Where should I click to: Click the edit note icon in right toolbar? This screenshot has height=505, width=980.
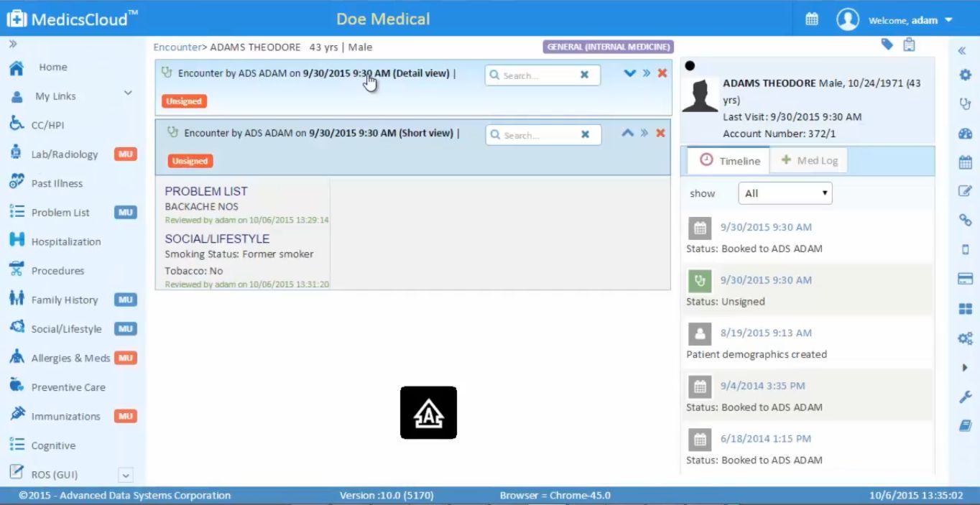click(x=965, y=191)
